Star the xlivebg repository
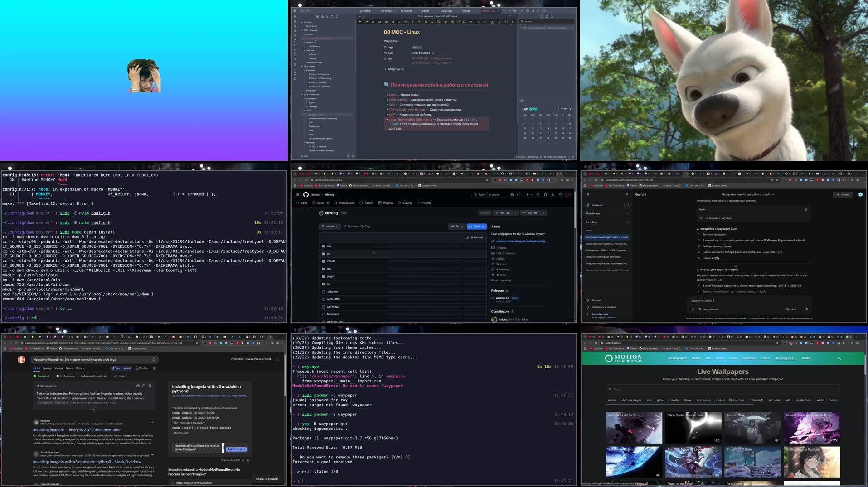Screen dimensions: 868x487 coord(530,213)
